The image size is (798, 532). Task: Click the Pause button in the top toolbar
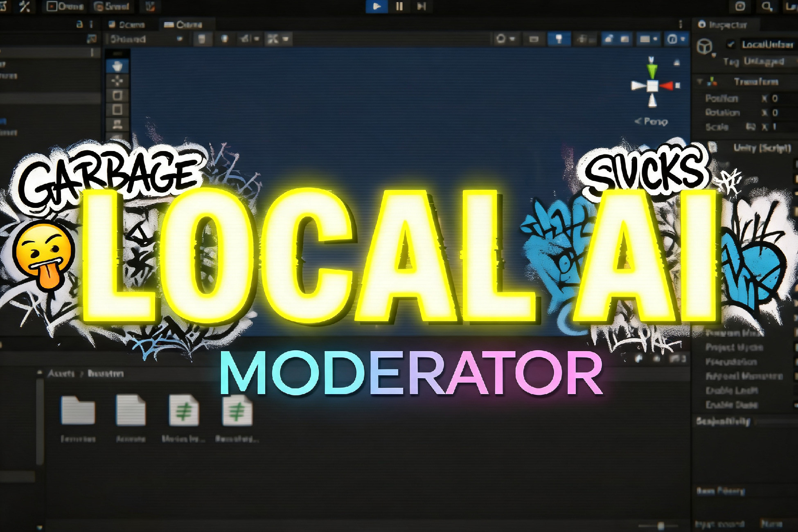[399, 7]
